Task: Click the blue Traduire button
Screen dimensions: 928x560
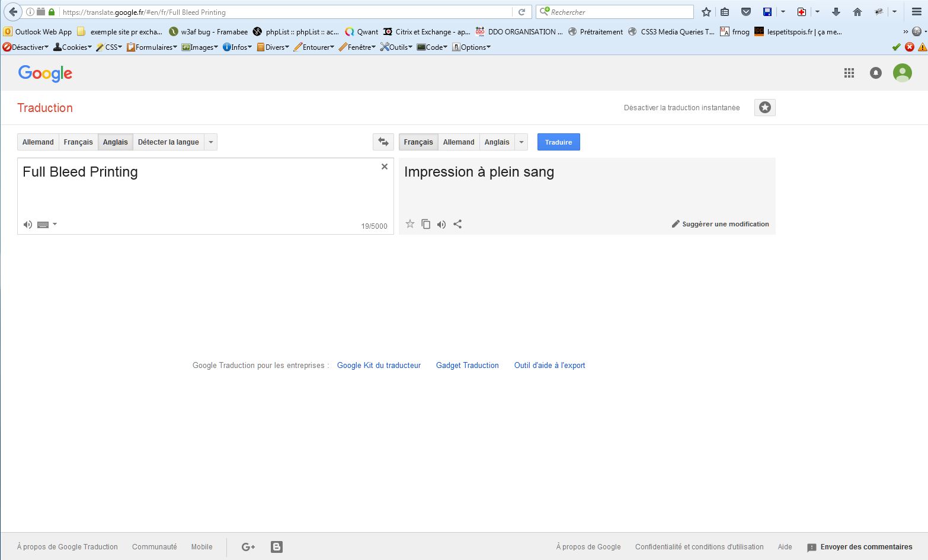Action: point(558,142)
